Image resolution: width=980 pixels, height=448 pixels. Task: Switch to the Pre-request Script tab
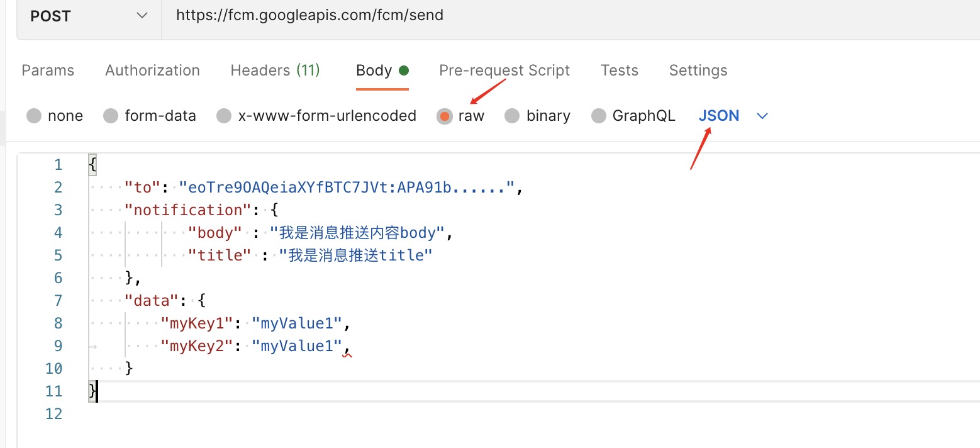point(504,70)
